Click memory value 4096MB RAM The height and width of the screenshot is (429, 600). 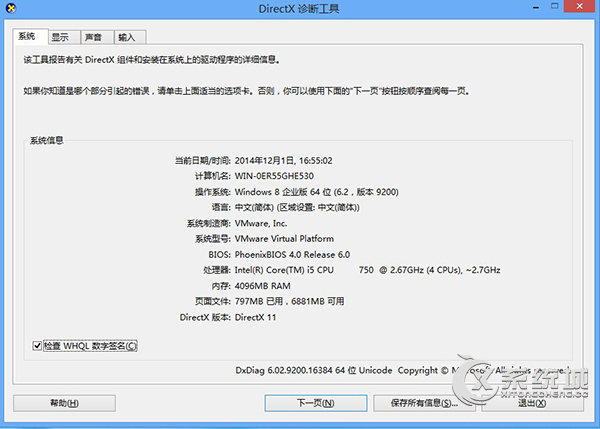tap(262, 286)
